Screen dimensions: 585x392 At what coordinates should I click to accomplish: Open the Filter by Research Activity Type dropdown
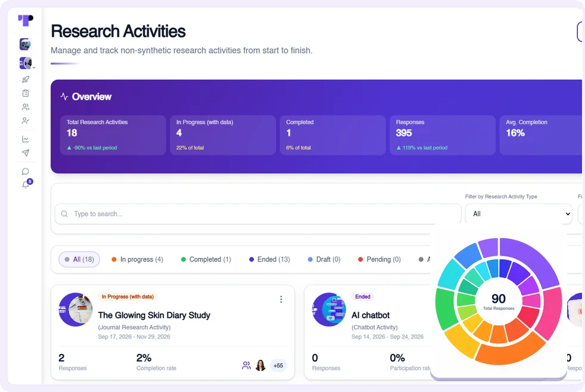[519, 214]
